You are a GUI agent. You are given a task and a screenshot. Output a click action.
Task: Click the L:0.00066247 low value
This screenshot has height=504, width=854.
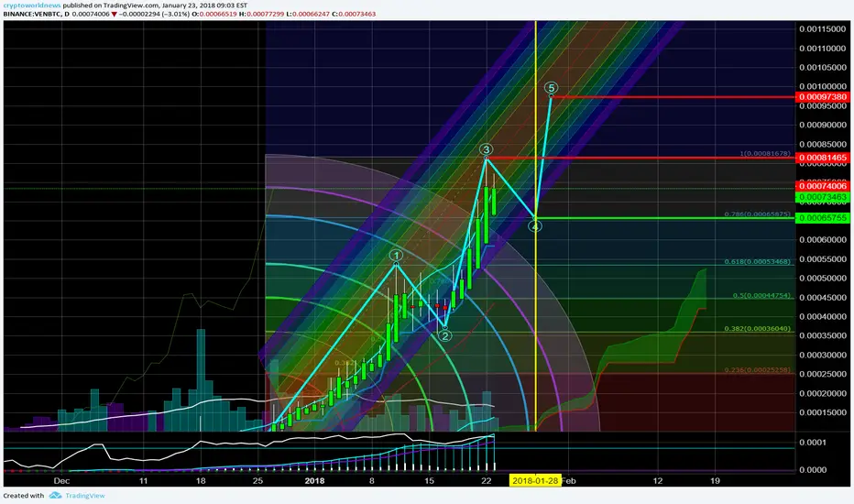309,14
